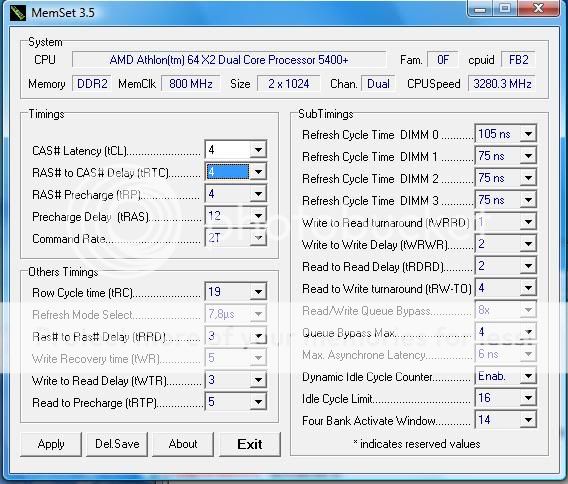Click the Fam. value field 0F
The image size is (568, 484).
[x=443, y=60]
